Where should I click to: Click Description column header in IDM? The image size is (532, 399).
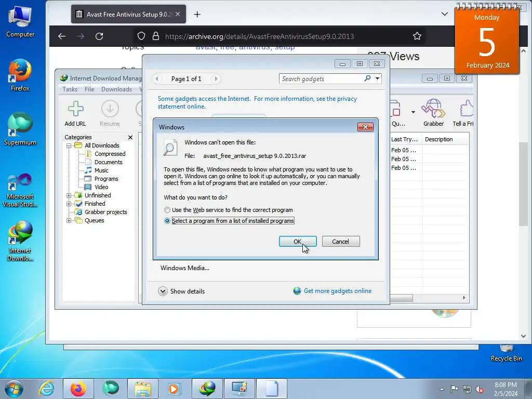(x=445, y=139)
